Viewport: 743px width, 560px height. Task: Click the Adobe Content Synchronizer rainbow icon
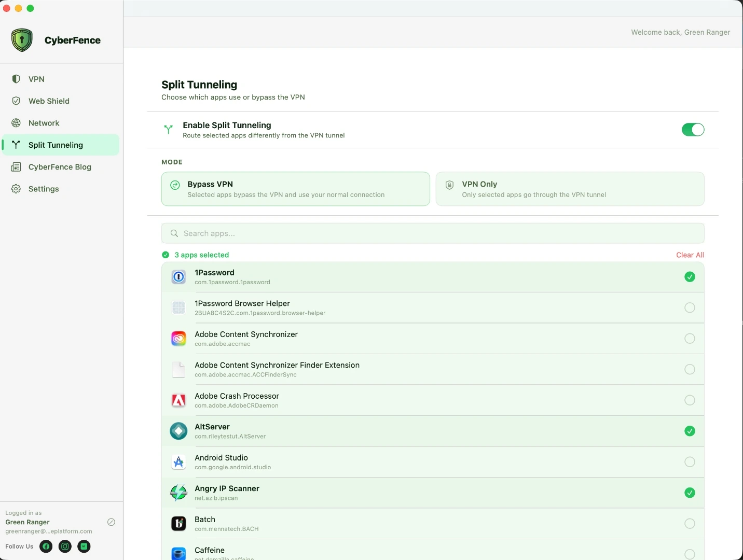pos(178,339)
